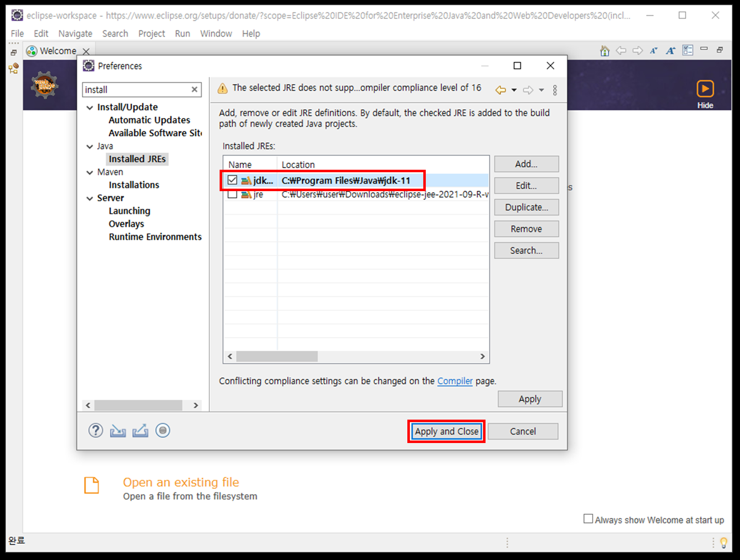Click the Hide play icon on Welcome page
Viewport: 740px width, 560px height.
(705, 89)
